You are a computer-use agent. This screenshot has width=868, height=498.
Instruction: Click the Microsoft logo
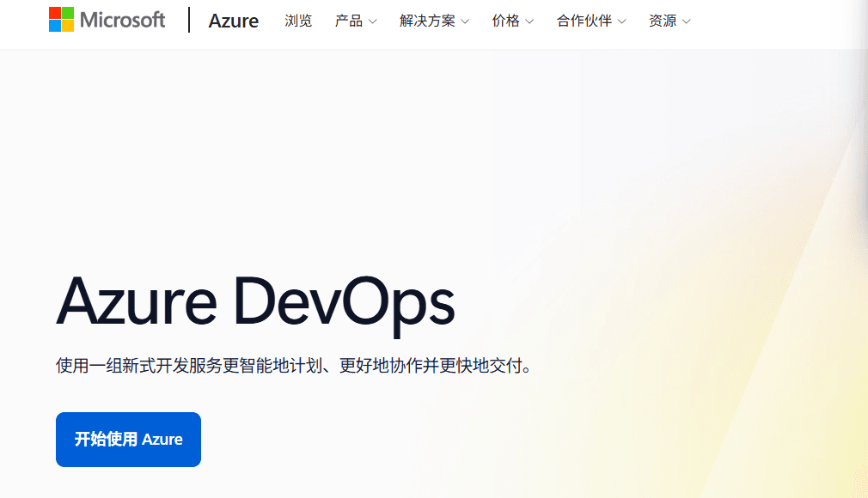107,20
